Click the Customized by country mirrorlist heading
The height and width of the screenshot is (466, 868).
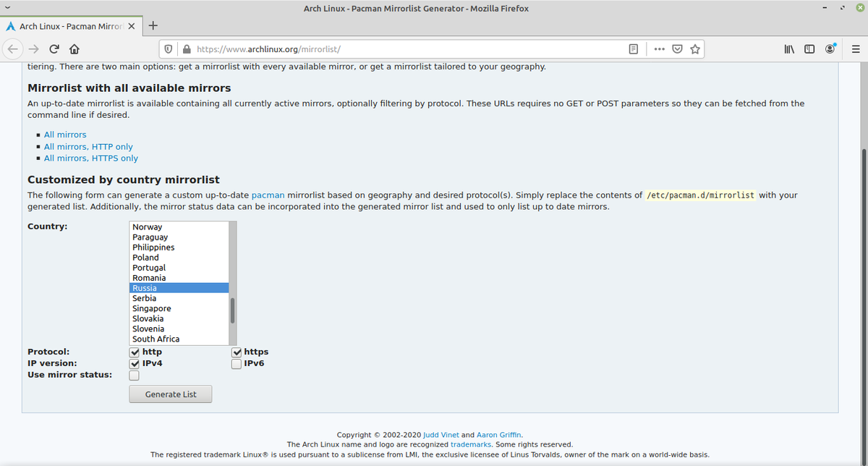124,179
